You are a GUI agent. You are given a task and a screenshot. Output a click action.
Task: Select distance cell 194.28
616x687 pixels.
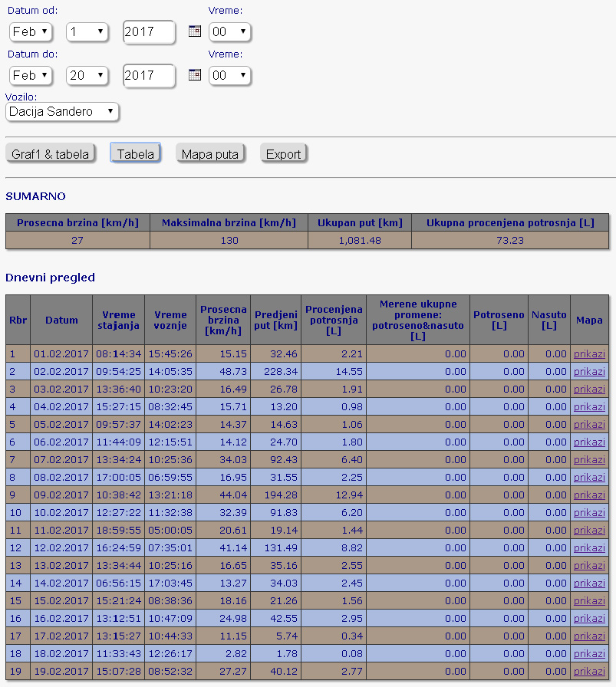pyautogui.click(x=275, y=495)
